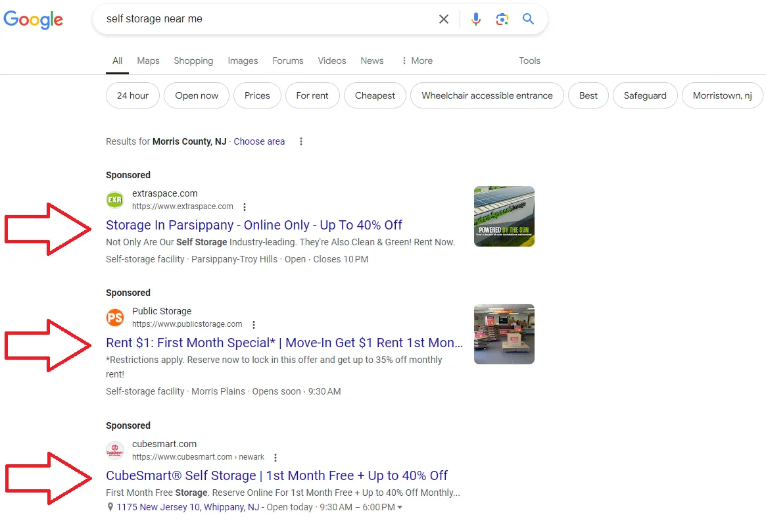This screenshot has width=766, height=532.
Task: Apply the Prices filter chip
Action: point(257,96)
